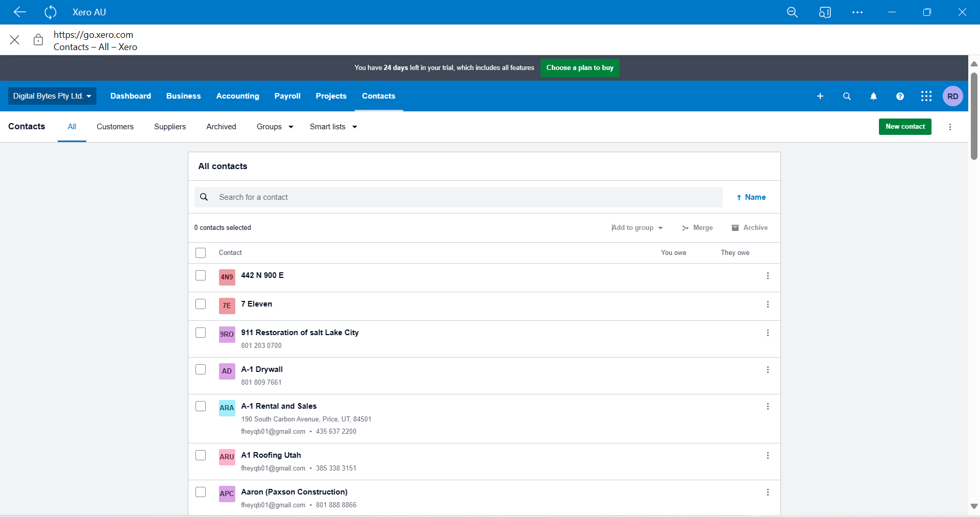
Task: Open the Business menu
Action: click(x=184, y=96)
